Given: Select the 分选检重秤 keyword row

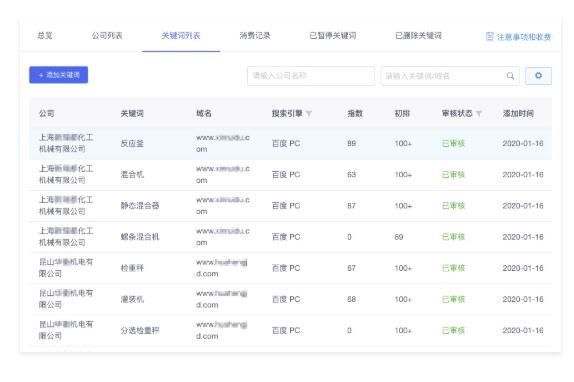Looking at the screenshot, I should coord(290,330).
